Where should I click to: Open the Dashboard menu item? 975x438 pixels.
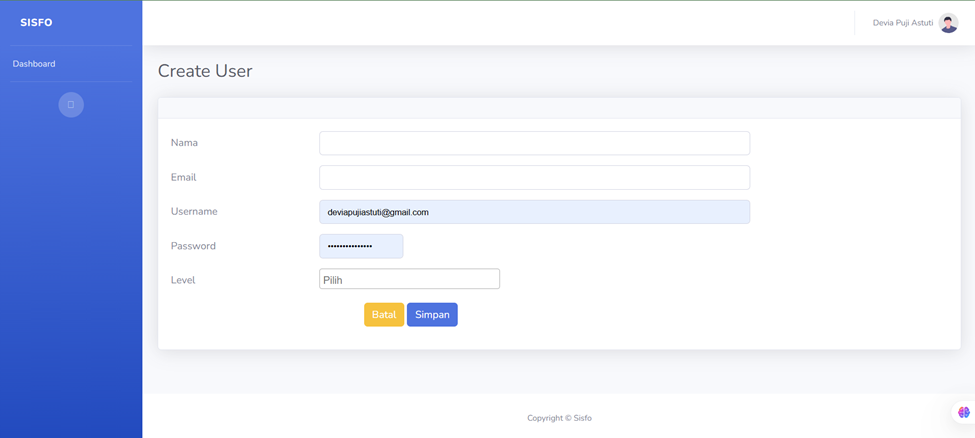tap(34, 64)
